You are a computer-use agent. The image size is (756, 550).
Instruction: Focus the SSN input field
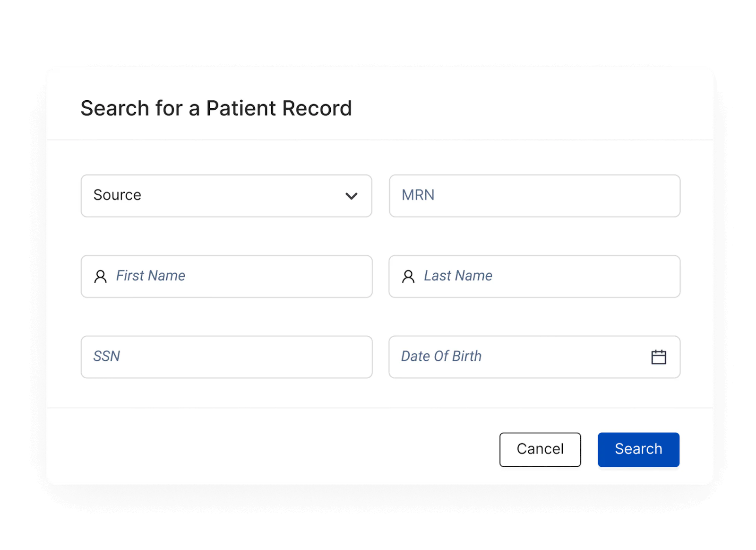226,357
